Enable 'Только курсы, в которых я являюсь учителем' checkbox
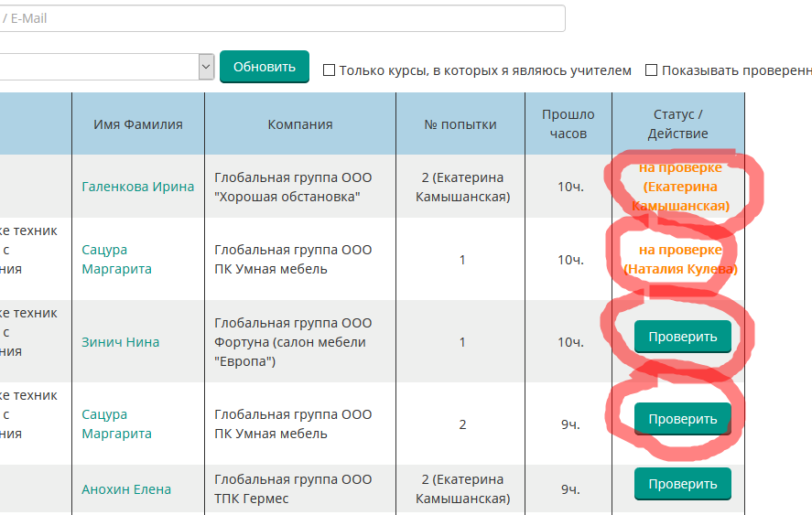This screenshot has width=812, height=515. [x=329, y=70]
